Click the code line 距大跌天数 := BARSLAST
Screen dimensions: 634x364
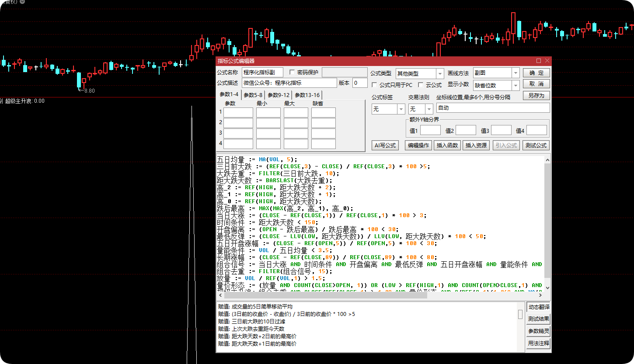pos(275,180)
